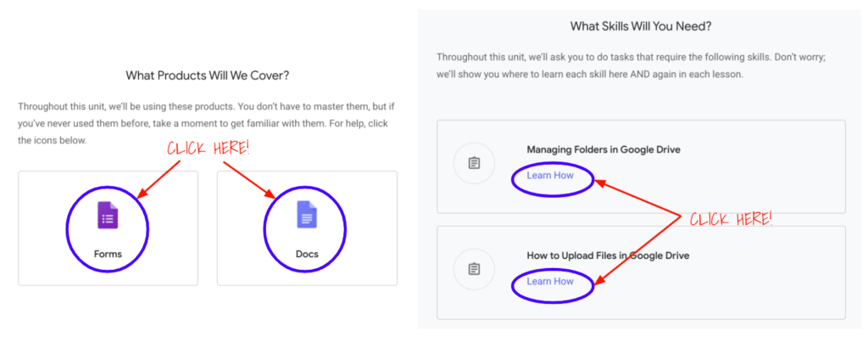
Task: Click the "What Products Will We Cover?" heading
Action: click(x=208, y=76)
